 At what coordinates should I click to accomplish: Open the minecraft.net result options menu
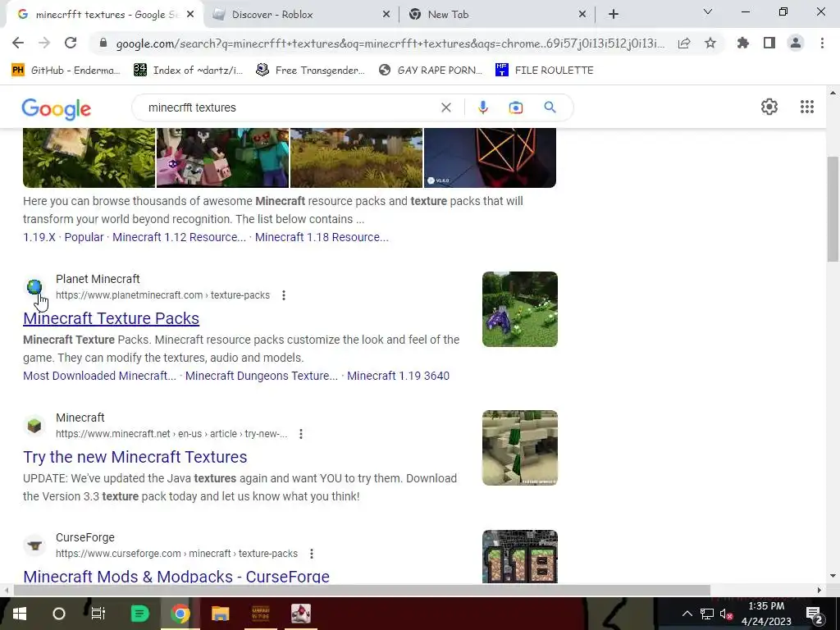[301, 434]
